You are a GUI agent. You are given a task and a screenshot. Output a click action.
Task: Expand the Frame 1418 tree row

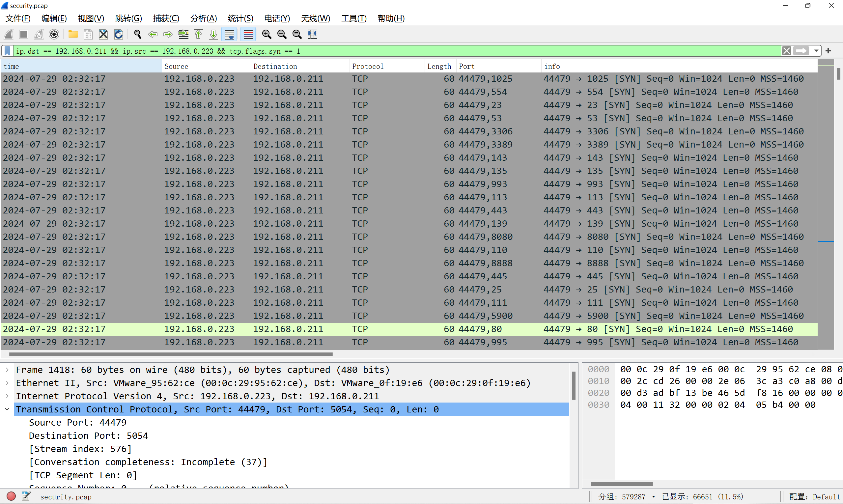(x=7, y=370)
